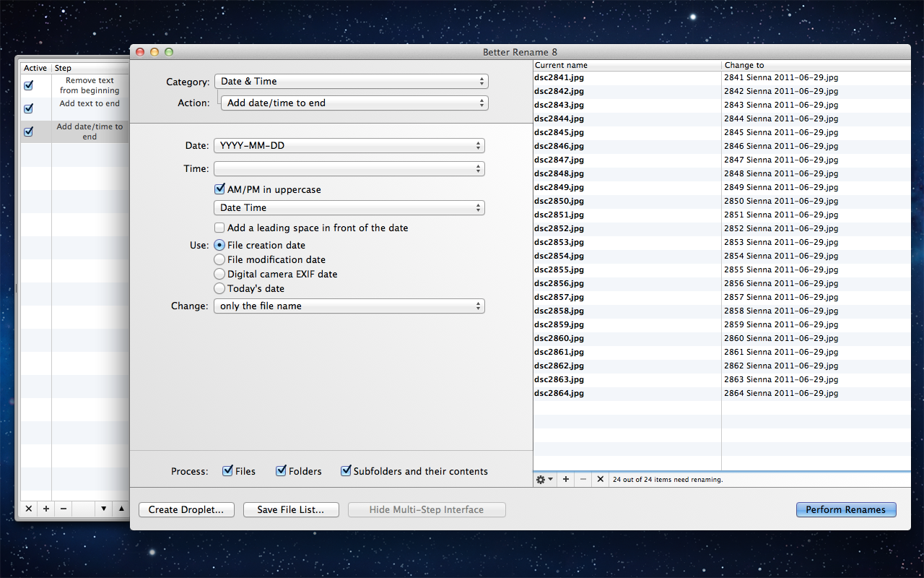The width and height of the screenshot is (924, 578).
Task: Click the 'Current name' column header
Action: tap(627, 65)
